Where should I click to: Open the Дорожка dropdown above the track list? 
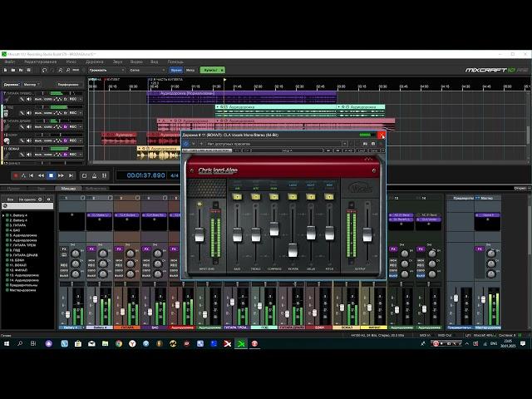pos(12,84)
